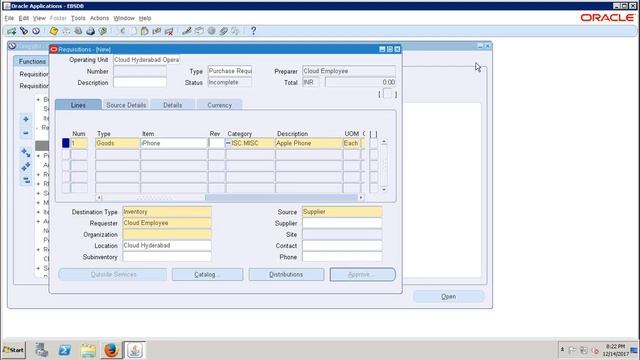Open line 1 Type list showing Goods
This screenshot has width=640, height=360.
117,143
